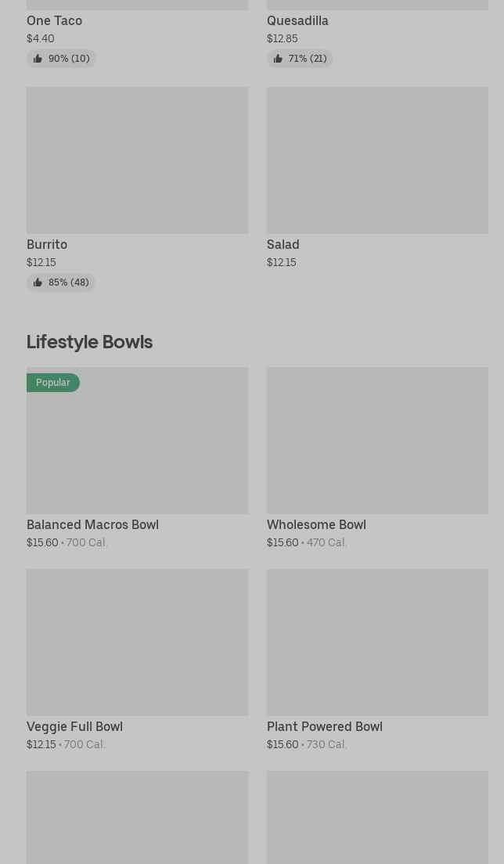Select Wholesome Bowl image
The width and height of the screenshot is (504, 864).
click(x=377, y=441)
